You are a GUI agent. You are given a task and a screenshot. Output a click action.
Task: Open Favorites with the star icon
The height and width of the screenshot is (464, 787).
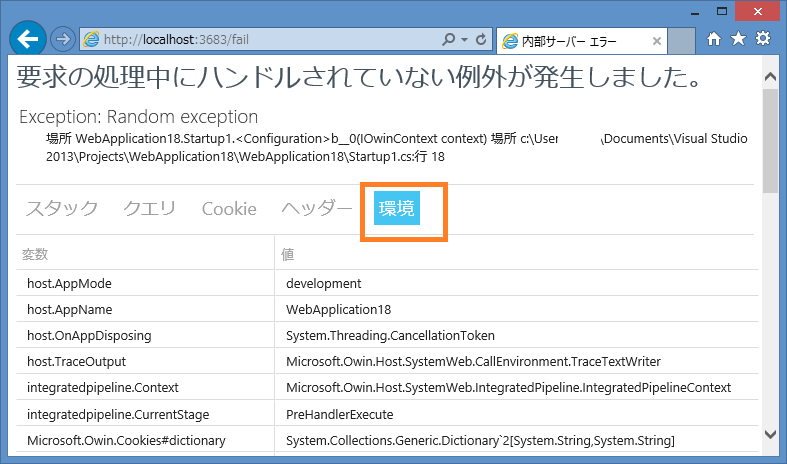pos(738,39)
